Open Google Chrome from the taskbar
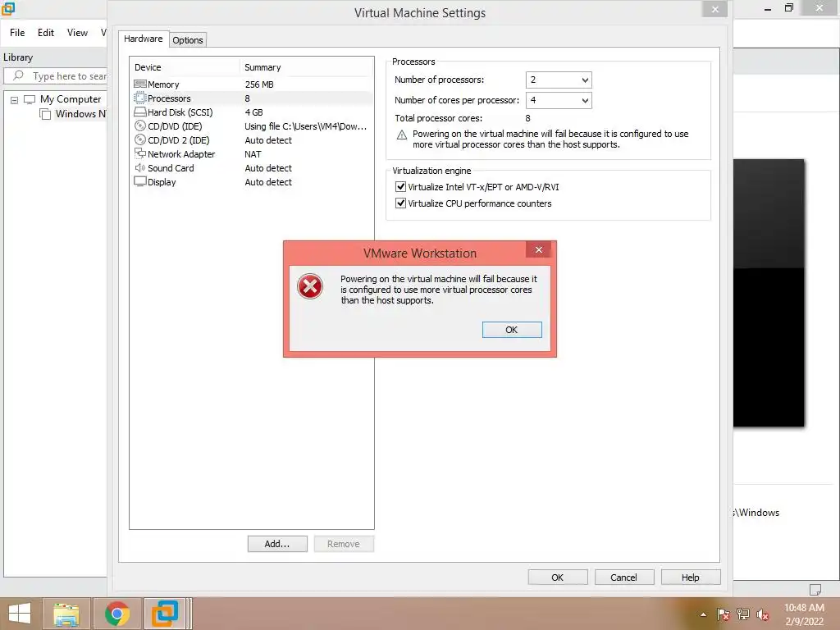 pos(116,614)
